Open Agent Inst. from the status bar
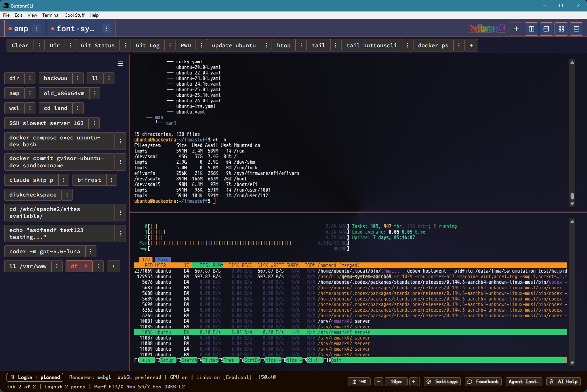 click(524, 382)
